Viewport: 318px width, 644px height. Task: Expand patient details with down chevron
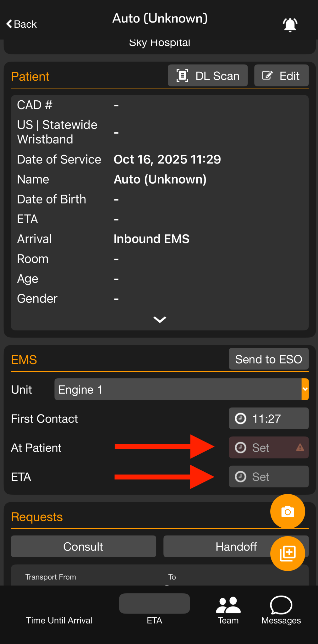click(160, 319)
